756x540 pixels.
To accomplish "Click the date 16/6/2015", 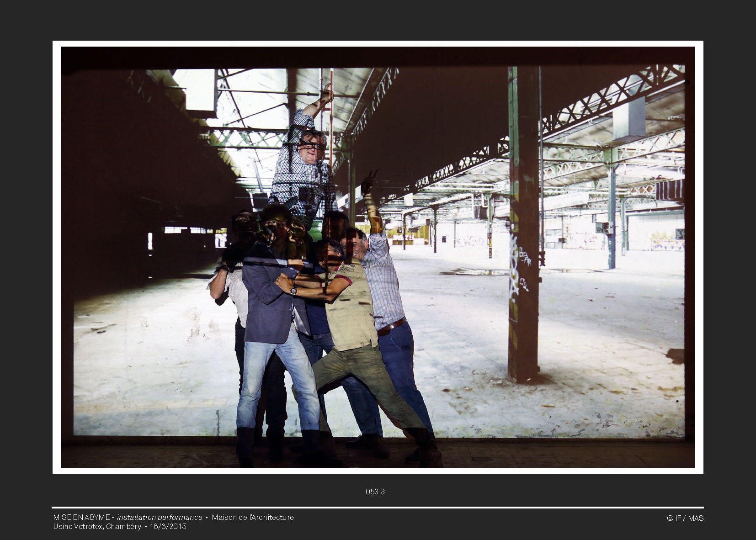I will pos(168,526).
